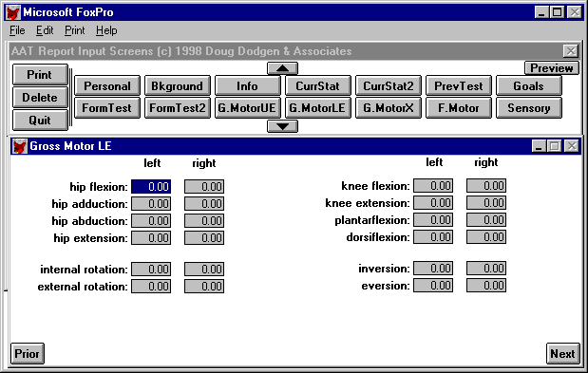Open the Edit menu
The height and width of the screenshot is (373, 588).
[45, 30]
